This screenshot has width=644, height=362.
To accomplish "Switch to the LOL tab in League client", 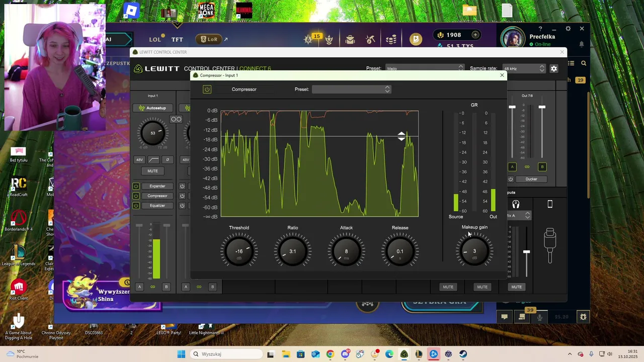I will [155, 39].
